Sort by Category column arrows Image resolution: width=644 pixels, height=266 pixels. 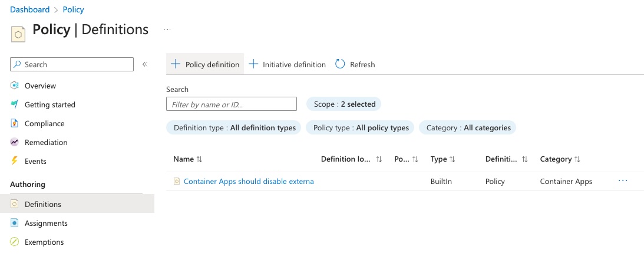coord(577,159)
